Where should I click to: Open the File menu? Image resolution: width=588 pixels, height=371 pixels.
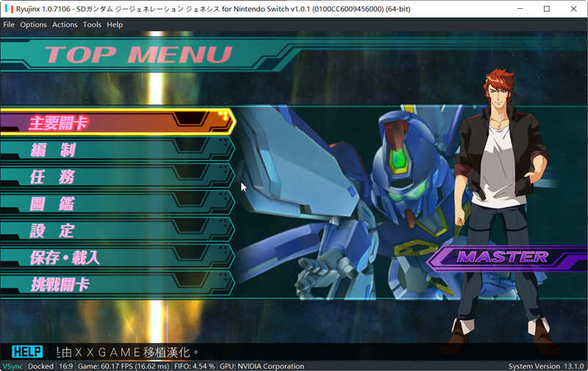(x=9, y=25)
